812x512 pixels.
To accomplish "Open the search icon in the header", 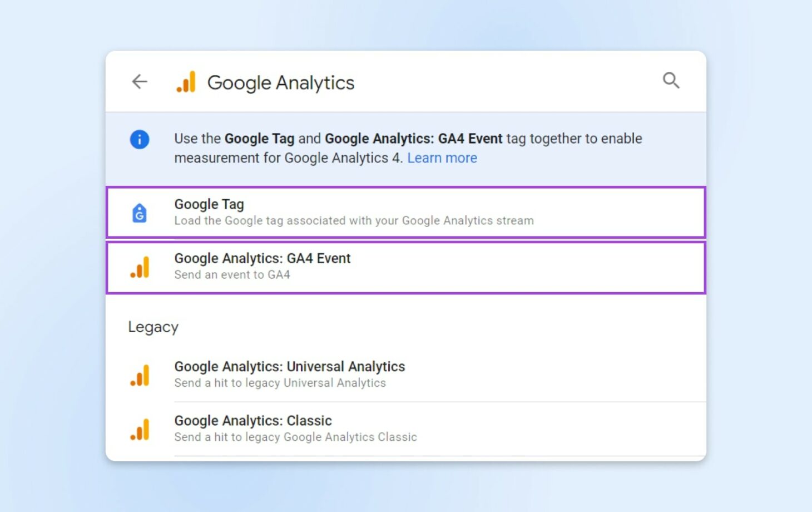I will click(671, 80).
